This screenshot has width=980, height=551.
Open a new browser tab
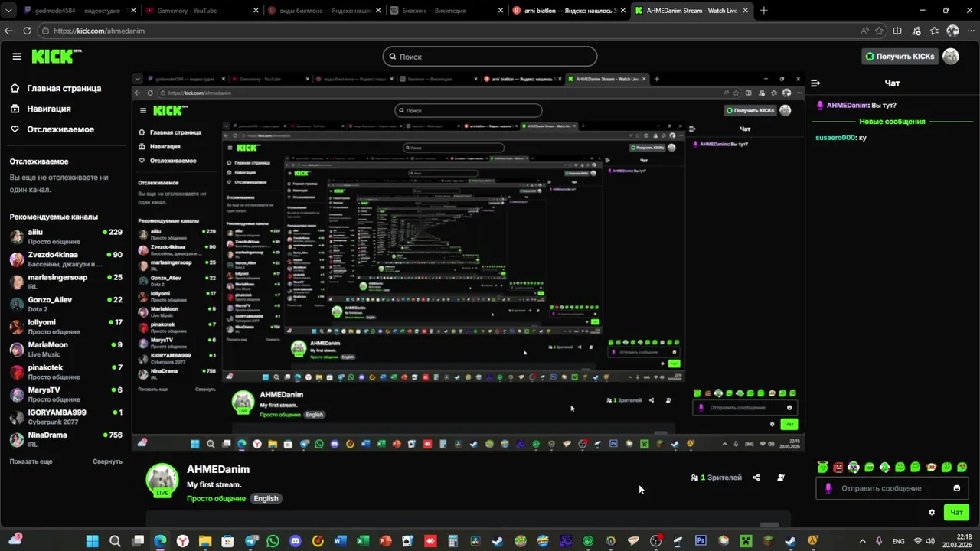(x=763, y=11)
